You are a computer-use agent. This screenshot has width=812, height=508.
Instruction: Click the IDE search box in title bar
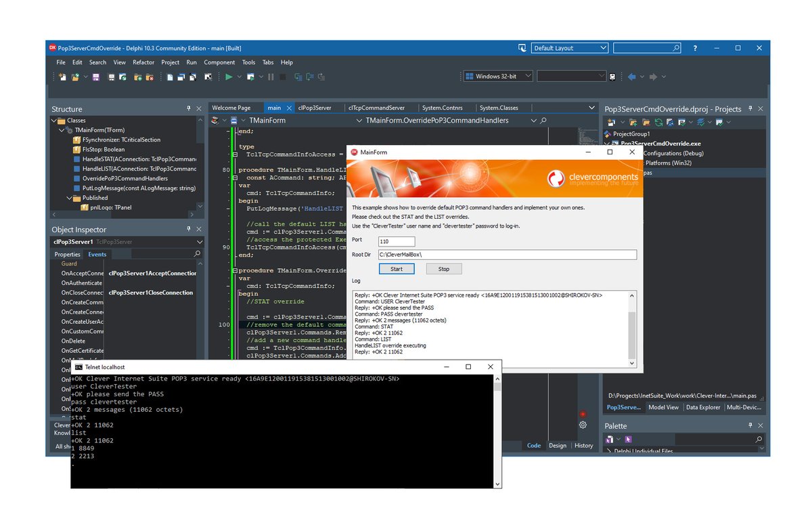tap(647, 48)
